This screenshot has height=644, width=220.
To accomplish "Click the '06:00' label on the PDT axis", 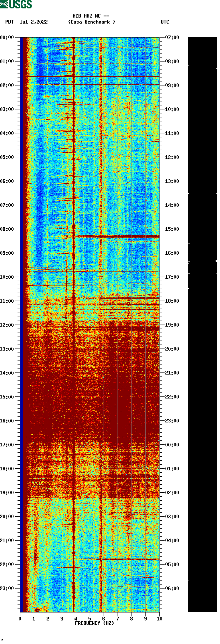I will [x=7, y=181].
